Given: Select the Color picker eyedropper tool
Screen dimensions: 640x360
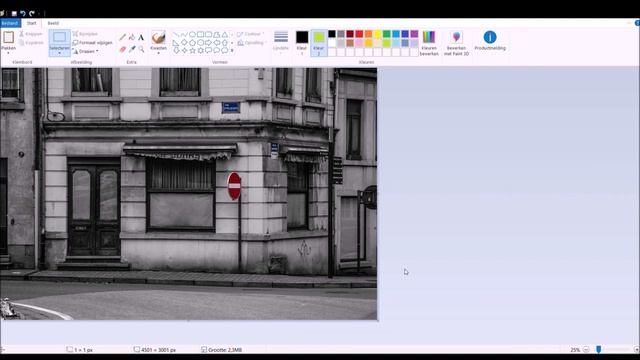Looking at the screenshot, I should click(132, 49).
